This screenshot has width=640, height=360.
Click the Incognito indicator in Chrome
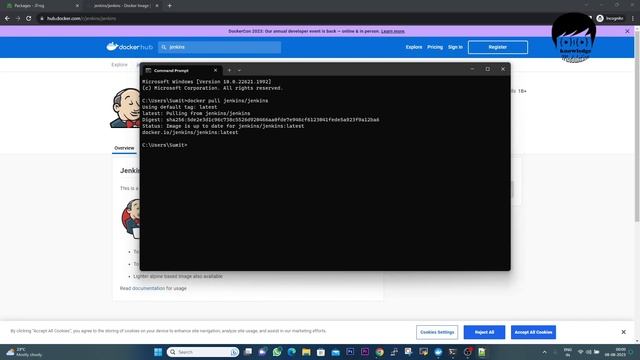point(610,18)
